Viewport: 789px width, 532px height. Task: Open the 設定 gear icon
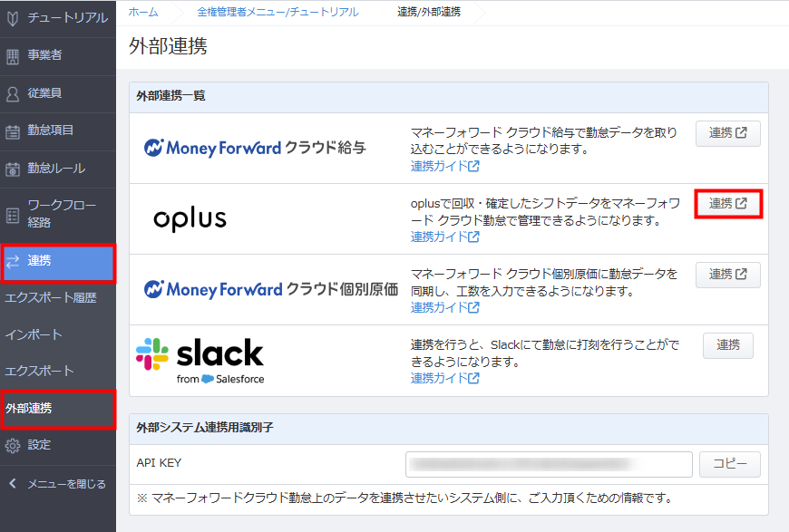pyautogui.click(x=13, y=446)
